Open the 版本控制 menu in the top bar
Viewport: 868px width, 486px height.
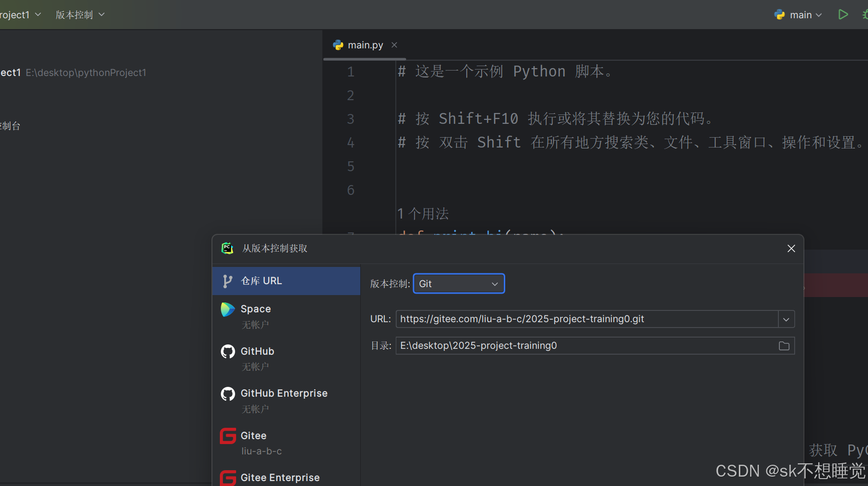click(x=80, y=15)
